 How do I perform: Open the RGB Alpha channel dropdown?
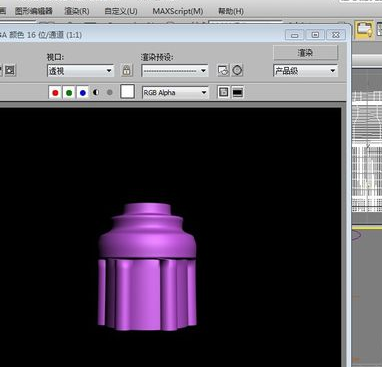click(175, 93)
